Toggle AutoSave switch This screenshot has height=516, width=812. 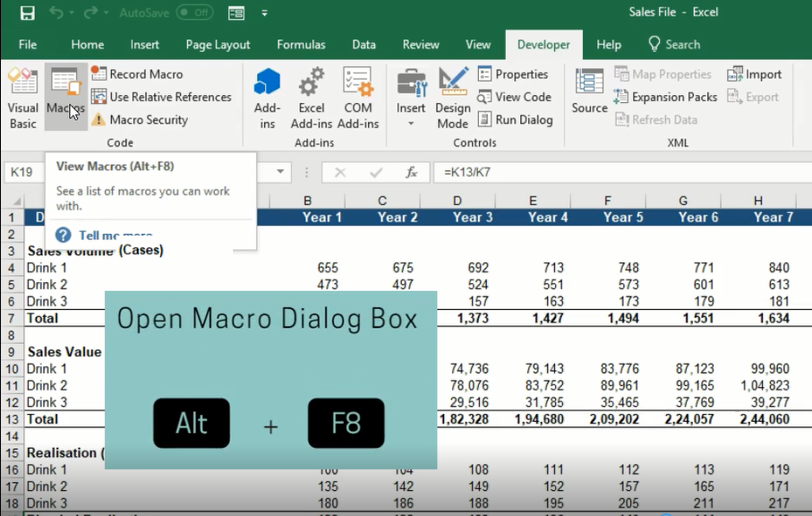click(194, 13)
